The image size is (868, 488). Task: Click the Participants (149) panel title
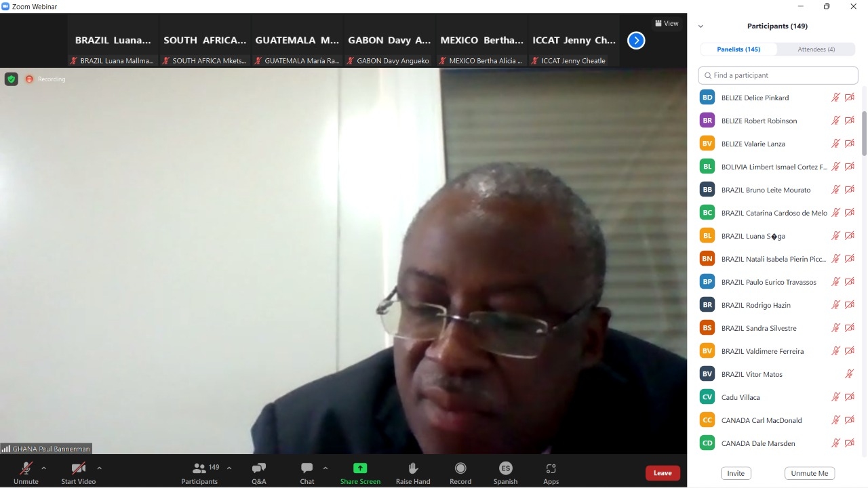(x=777, y=26)
